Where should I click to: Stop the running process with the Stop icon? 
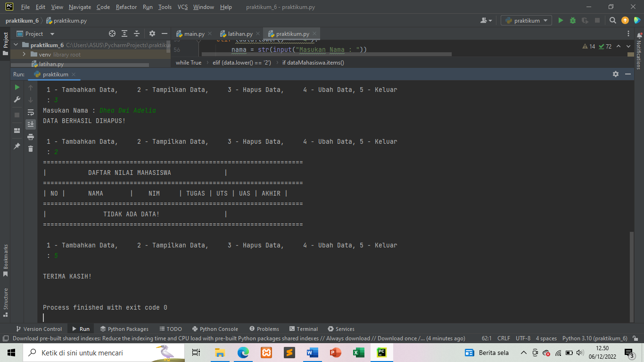(x=17, y=115)
